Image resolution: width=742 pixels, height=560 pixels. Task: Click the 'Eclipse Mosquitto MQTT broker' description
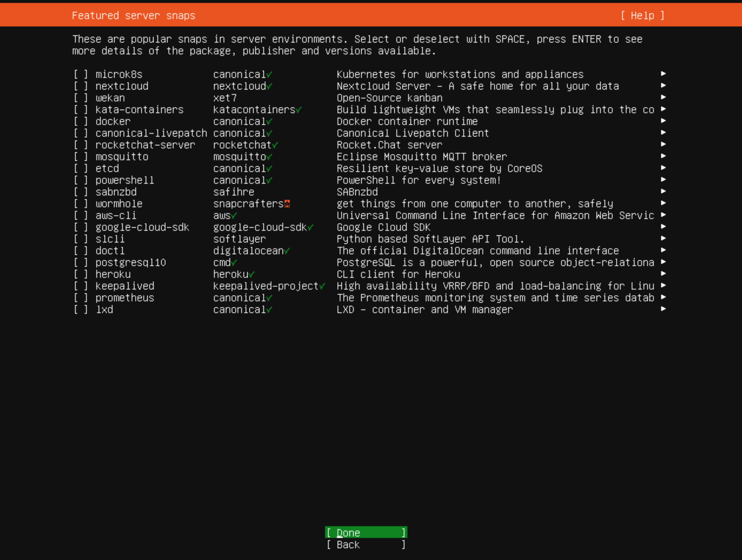point(422,157)
